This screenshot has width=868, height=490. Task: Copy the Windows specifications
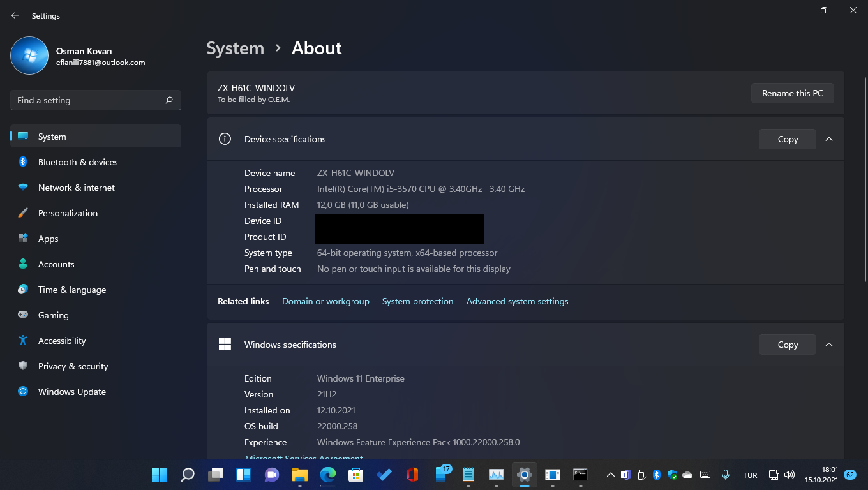tap(788, 345)
